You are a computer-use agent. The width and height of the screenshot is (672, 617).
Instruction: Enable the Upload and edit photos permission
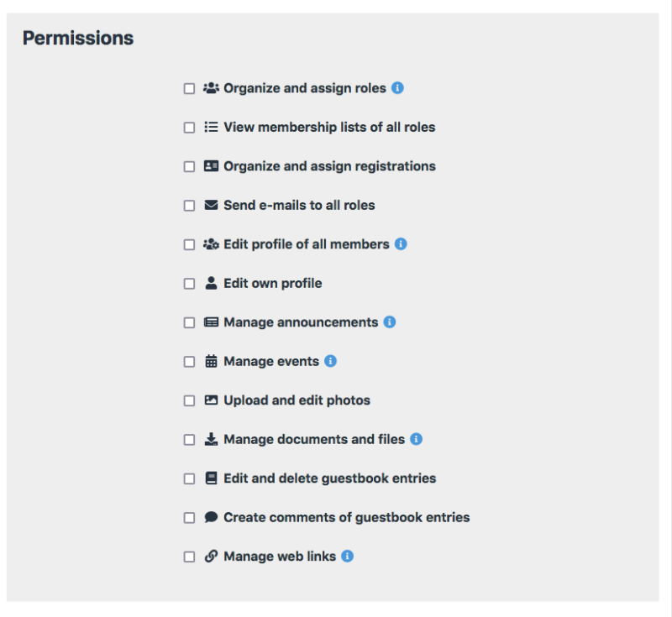pos(191,400)
